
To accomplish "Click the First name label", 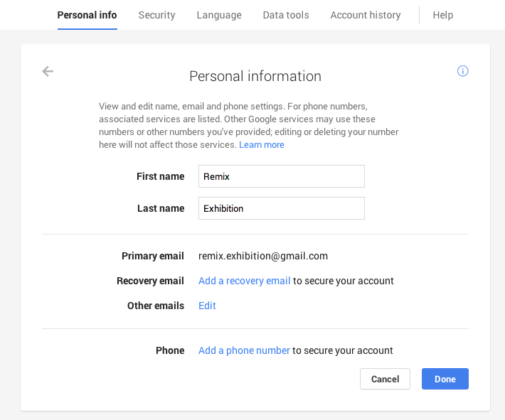I will [x=160, y=176].
